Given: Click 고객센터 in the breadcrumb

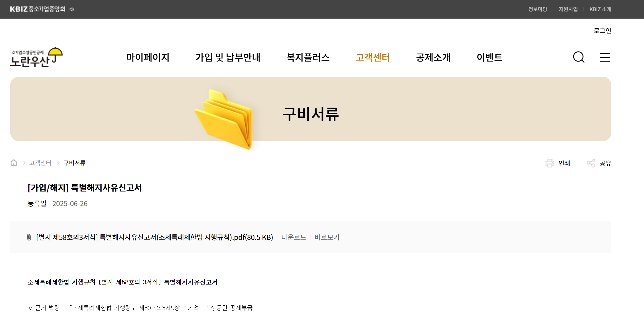Looking at the screenshot, I should tap(40, 163).
